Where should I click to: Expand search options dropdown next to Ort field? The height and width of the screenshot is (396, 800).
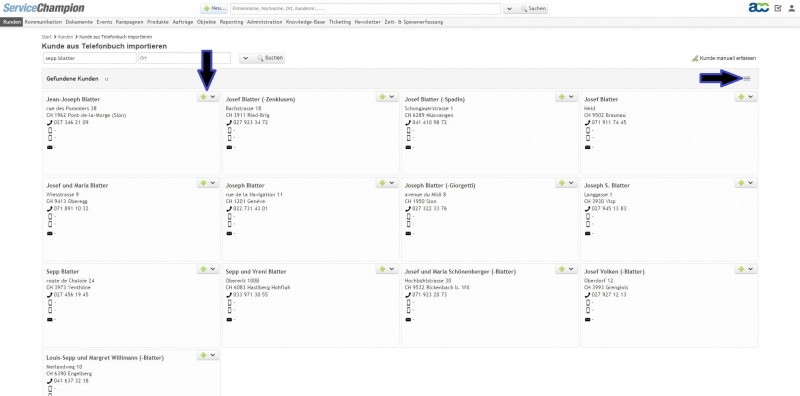coord(245,58)
